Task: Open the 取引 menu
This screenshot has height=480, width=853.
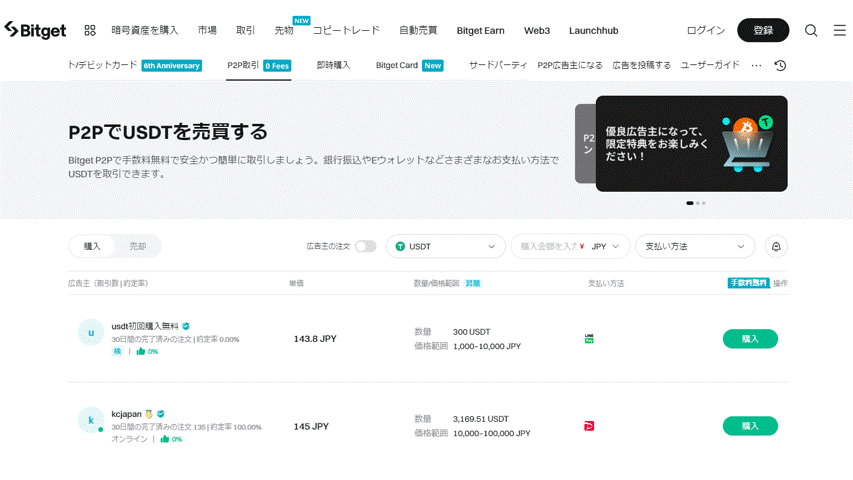Action: pyautogui.click(x=245, y=30)
